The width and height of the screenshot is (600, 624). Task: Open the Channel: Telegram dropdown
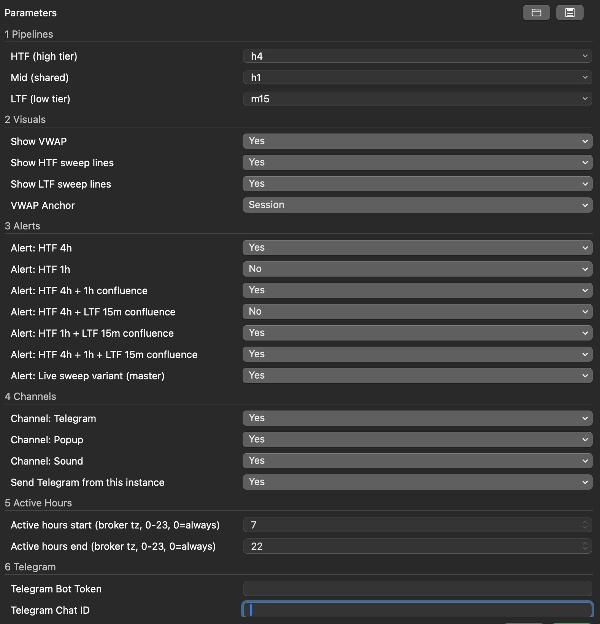coord(418,418)
